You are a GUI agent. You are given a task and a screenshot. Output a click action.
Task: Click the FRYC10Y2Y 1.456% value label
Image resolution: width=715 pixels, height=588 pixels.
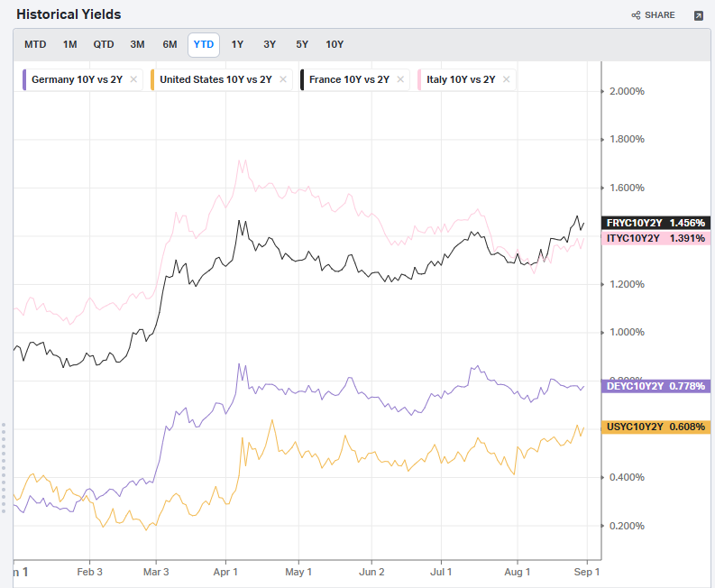[x=655, y=223]
